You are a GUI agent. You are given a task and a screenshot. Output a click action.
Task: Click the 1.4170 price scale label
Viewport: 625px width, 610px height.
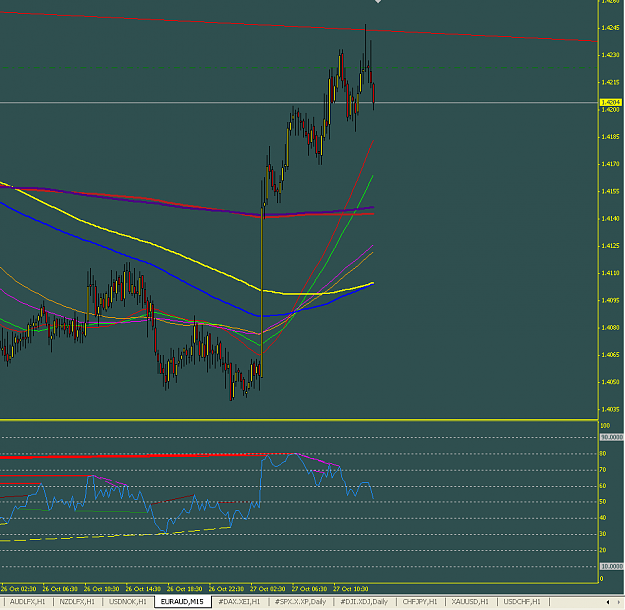click(x=611, y=164)
